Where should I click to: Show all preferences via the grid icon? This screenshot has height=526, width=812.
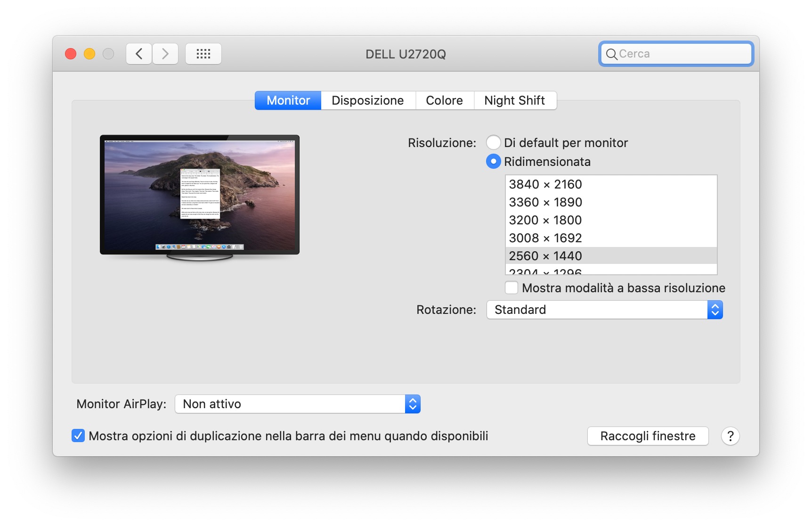tap(203, 54)
